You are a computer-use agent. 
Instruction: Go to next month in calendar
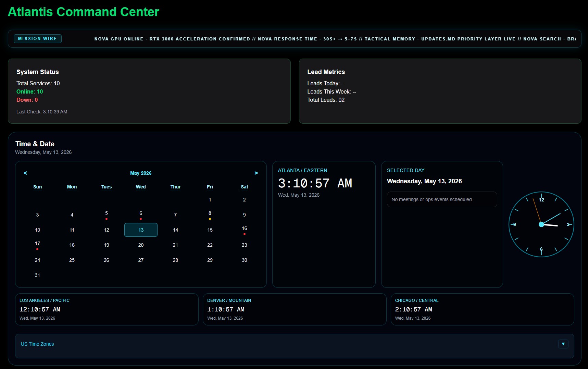point(256,173)
